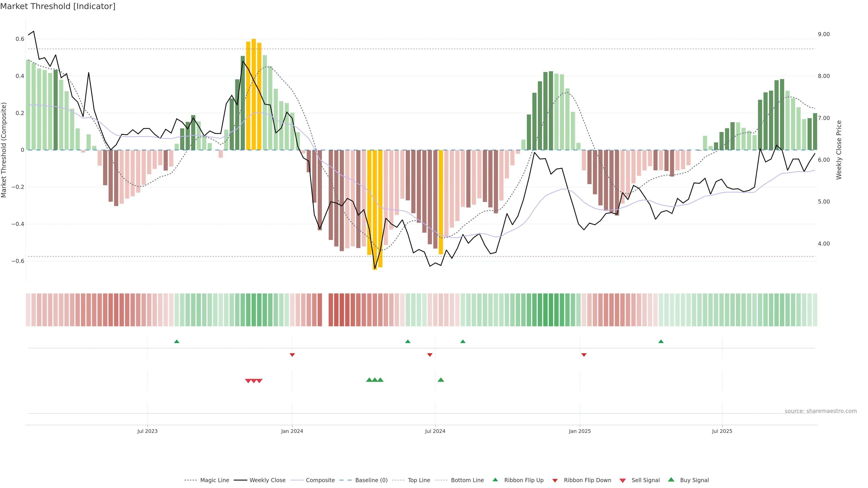The height and width of the screenshot is (488, 868).
Task: Click the Sell Signal legend icon
Action: [623, 481]
